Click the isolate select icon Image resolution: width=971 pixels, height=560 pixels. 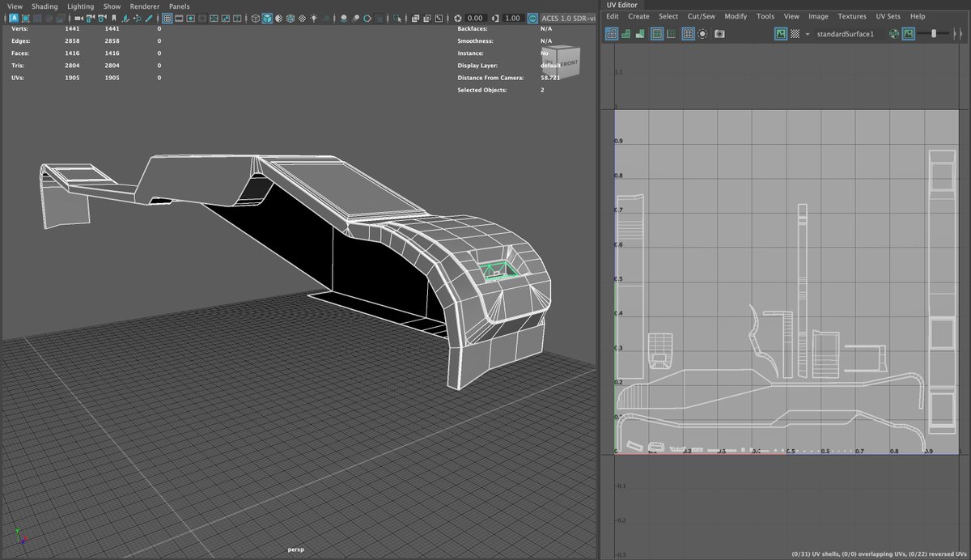point(397,18)
